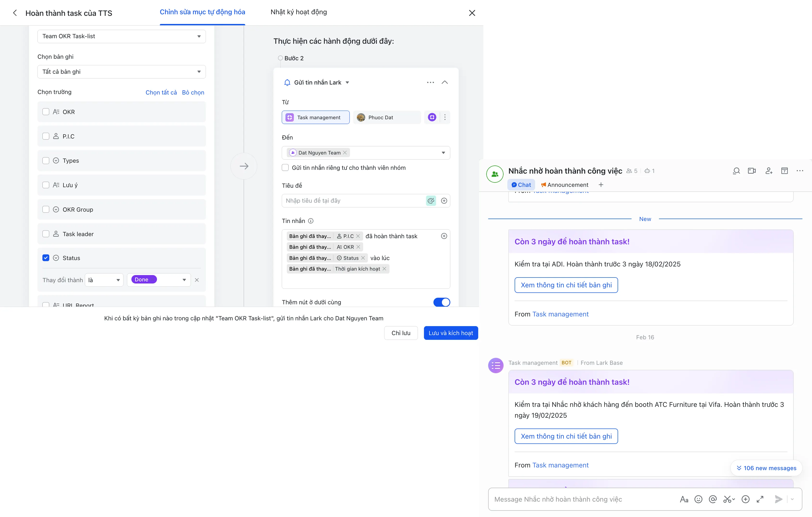This screenshot has width=812, height=517.
Task: Check the OKR field checkbox
Action: pos(46,112)
